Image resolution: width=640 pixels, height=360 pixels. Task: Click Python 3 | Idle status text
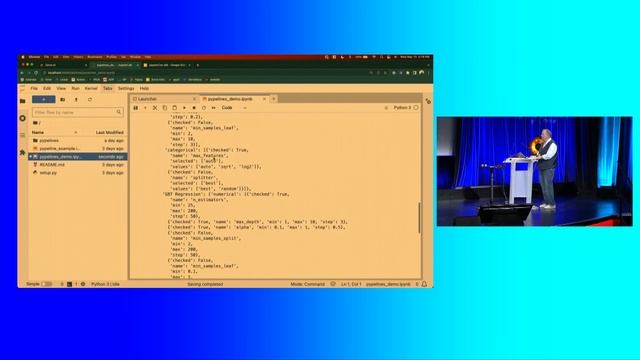(105, 284)
